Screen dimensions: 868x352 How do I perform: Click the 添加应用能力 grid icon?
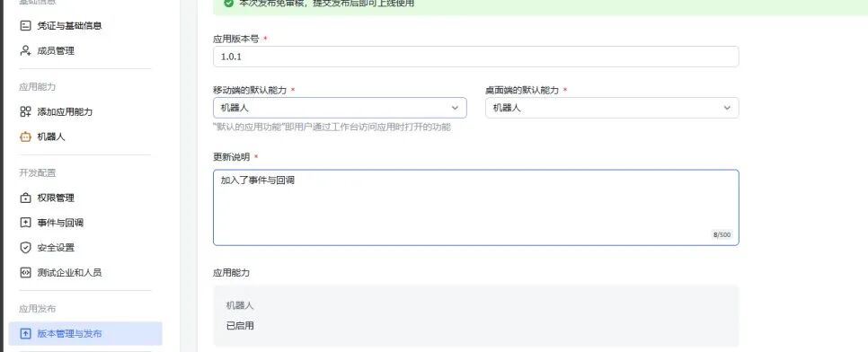pyautogui.click(x=25, y=112)
